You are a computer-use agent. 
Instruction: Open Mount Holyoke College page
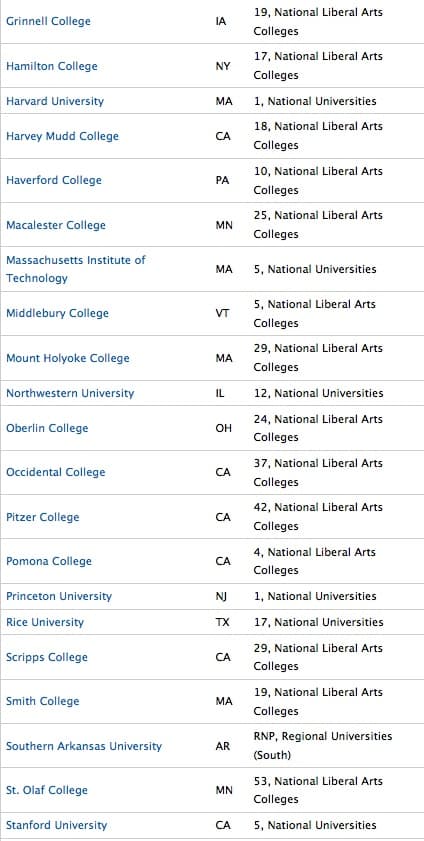pos(68,358)
